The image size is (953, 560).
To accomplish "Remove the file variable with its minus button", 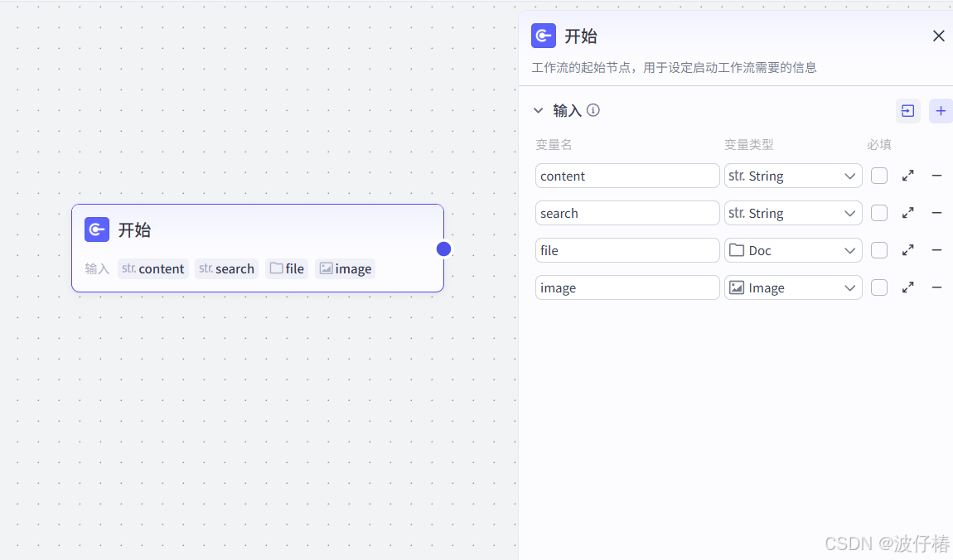I will [936, 250].
